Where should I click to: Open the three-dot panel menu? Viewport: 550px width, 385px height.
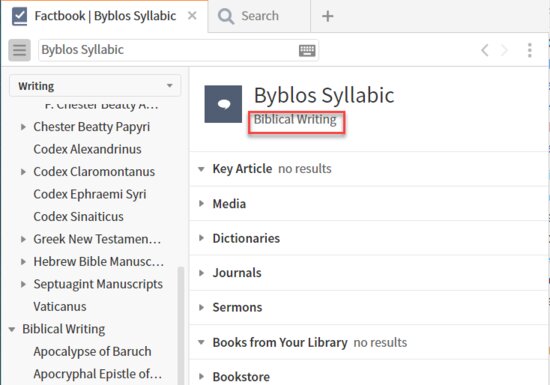530,50
